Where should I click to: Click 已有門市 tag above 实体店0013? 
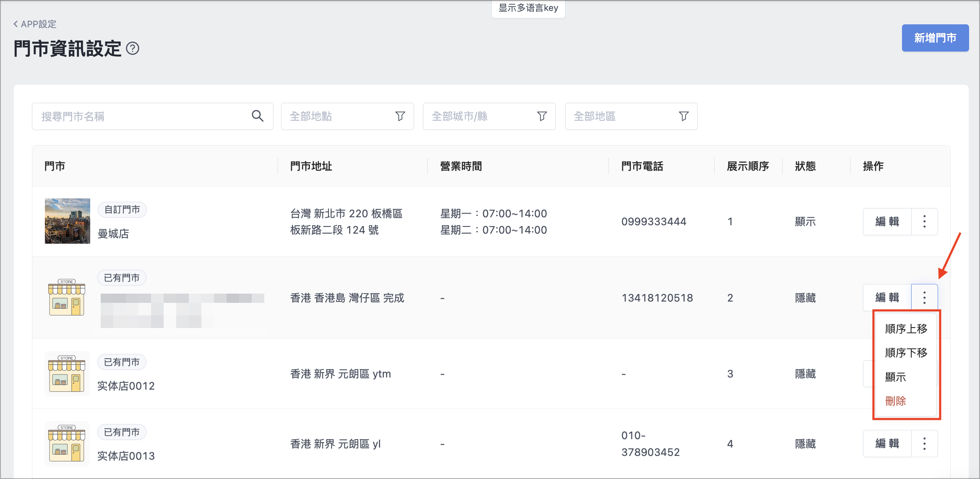[122, 432]
